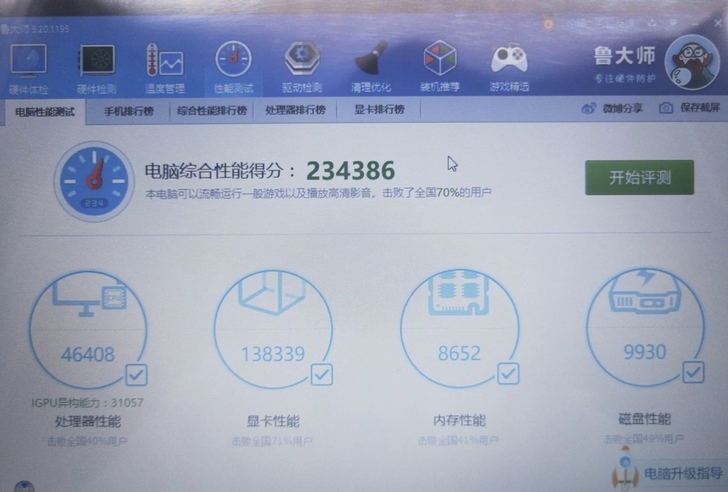
Task: Click the 微博分享 text link
Action: click(622, 109)
